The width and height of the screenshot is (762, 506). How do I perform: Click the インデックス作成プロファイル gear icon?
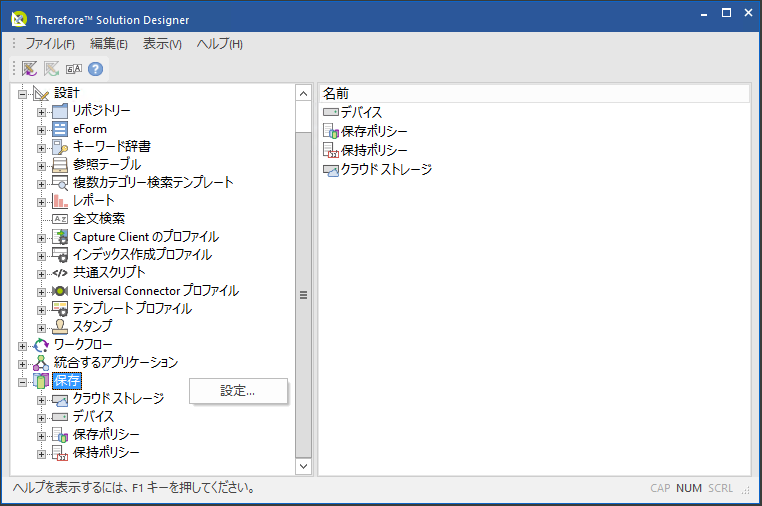(60, 255)
